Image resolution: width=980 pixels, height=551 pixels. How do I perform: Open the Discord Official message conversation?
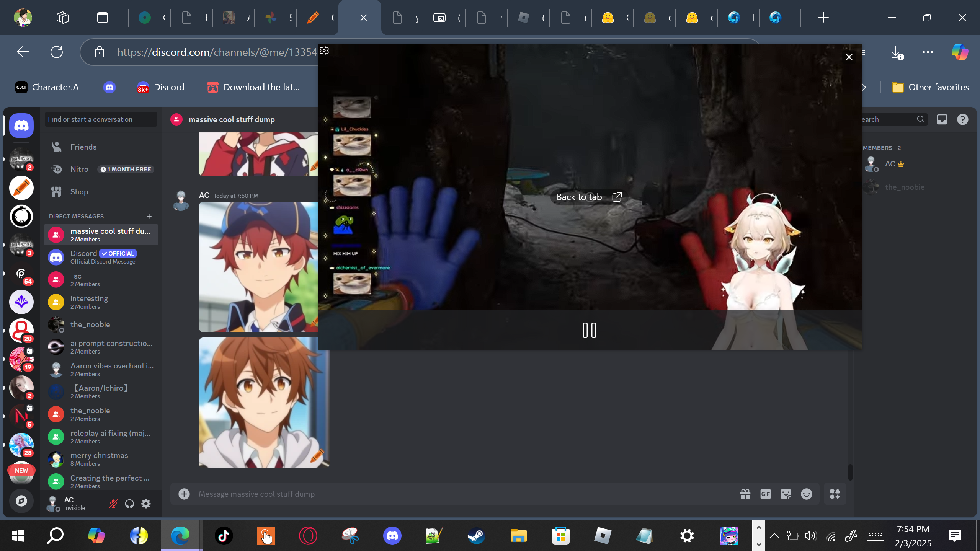pyautogui.click(x=101, y=257)
